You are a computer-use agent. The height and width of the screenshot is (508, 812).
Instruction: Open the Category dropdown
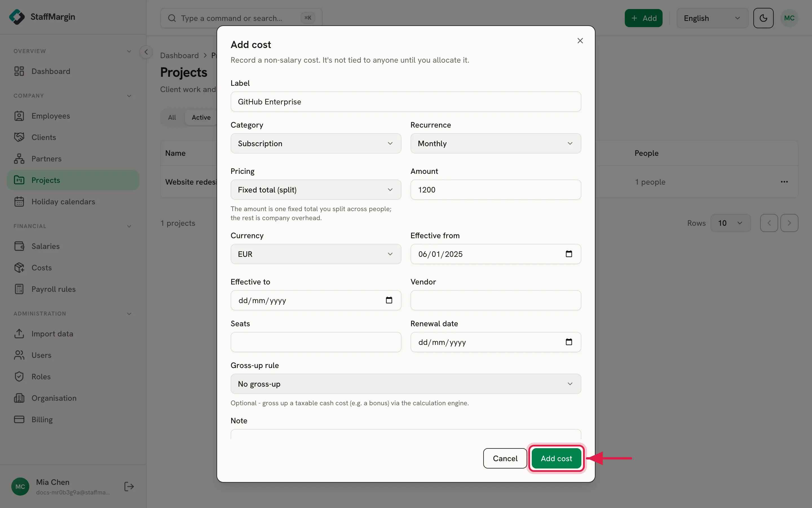click(316, 143)
